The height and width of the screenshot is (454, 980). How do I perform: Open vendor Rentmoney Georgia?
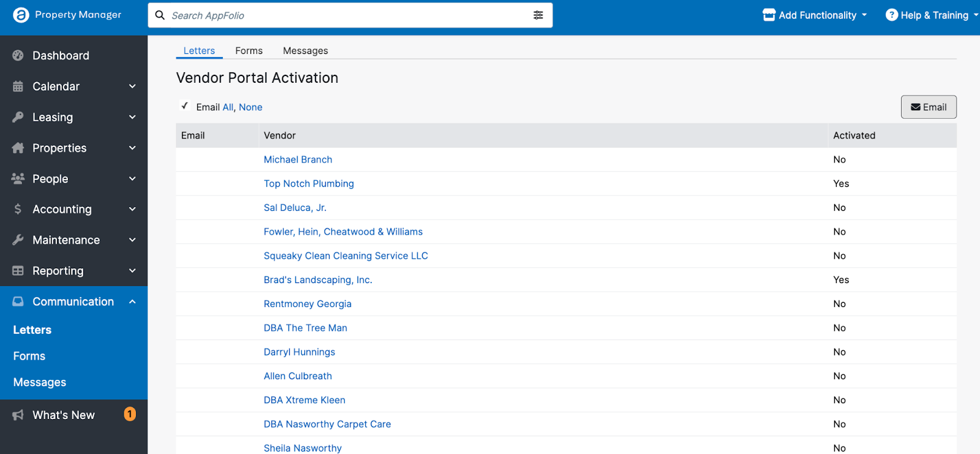(x=307, y=304)
